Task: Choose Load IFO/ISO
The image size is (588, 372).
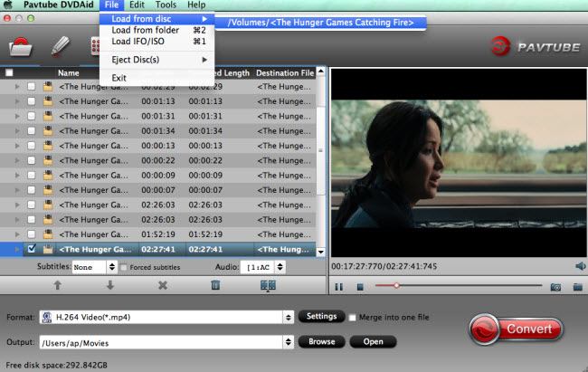Action: [x=156, y=42]
